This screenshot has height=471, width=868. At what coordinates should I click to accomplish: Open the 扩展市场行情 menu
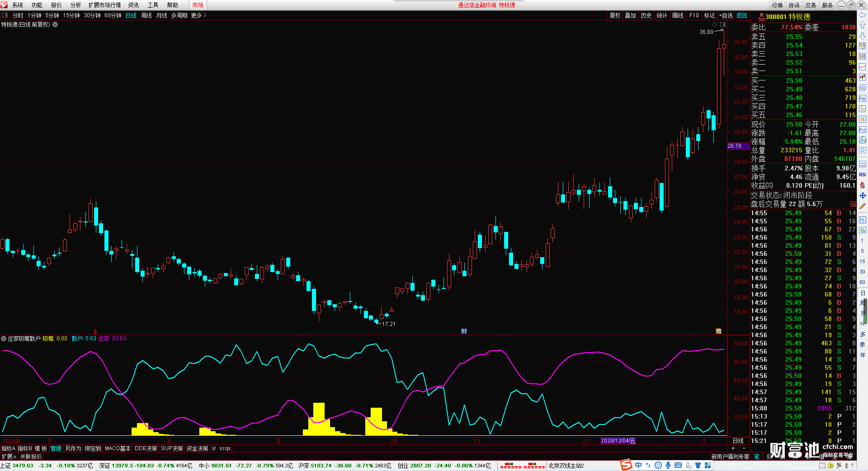click(105, 5)
